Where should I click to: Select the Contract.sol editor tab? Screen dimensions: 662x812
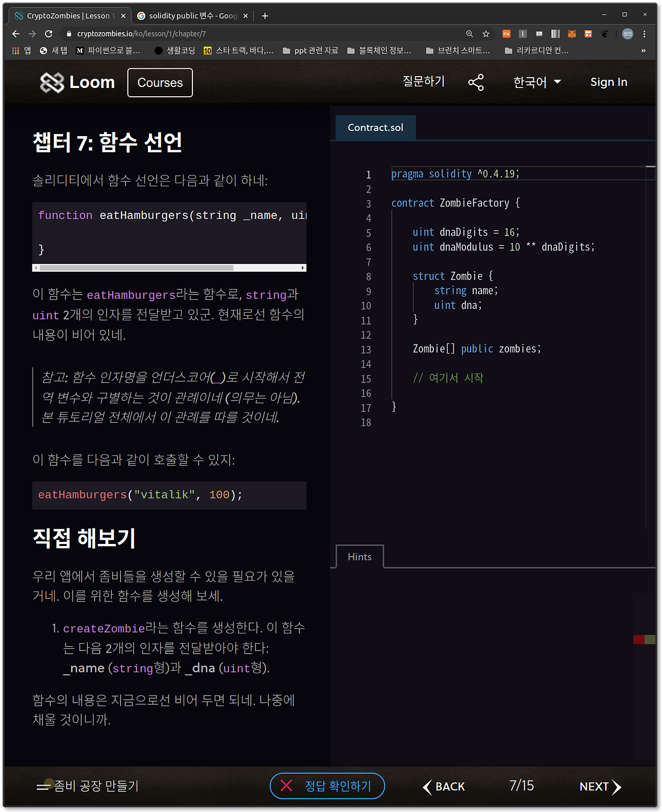coord(375,127)
